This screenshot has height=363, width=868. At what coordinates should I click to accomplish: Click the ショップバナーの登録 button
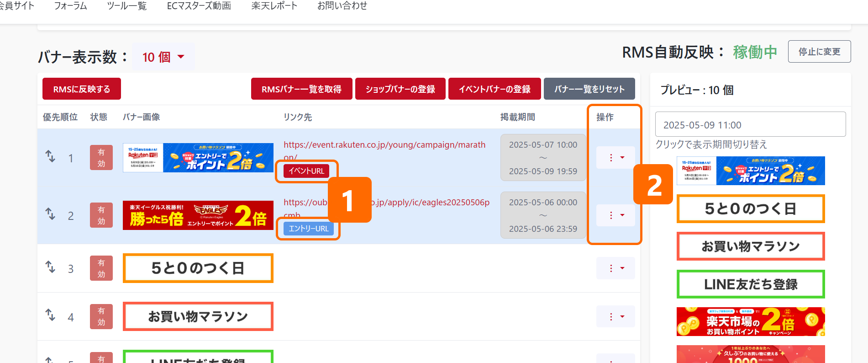click(400, 89)
